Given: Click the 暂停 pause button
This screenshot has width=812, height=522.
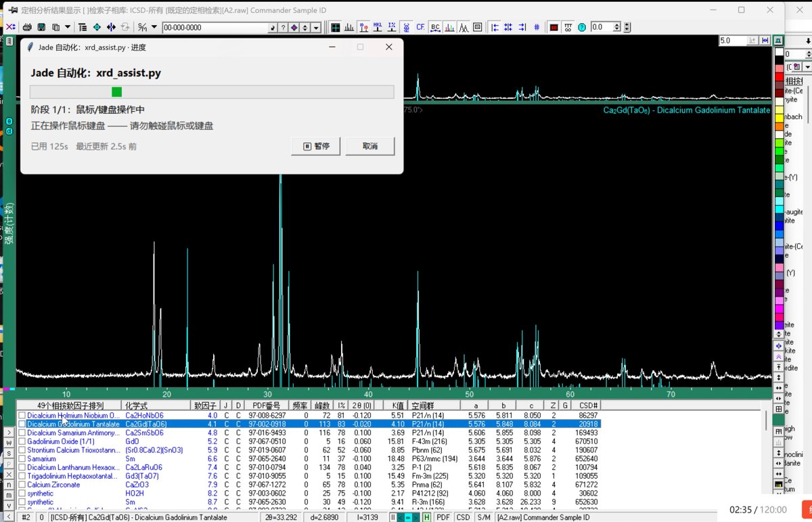Looking at the screenshot, I should [317, 146].
